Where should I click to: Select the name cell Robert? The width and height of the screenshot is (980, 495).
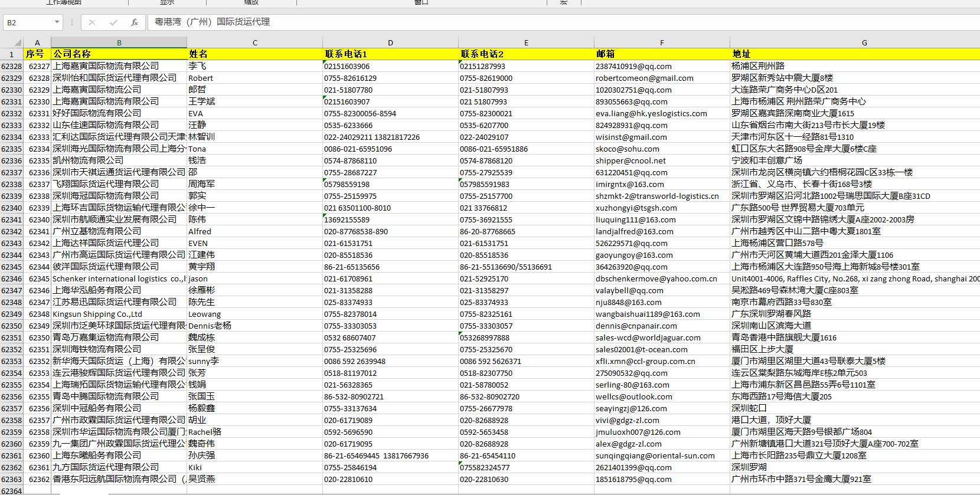pos(254,78)
